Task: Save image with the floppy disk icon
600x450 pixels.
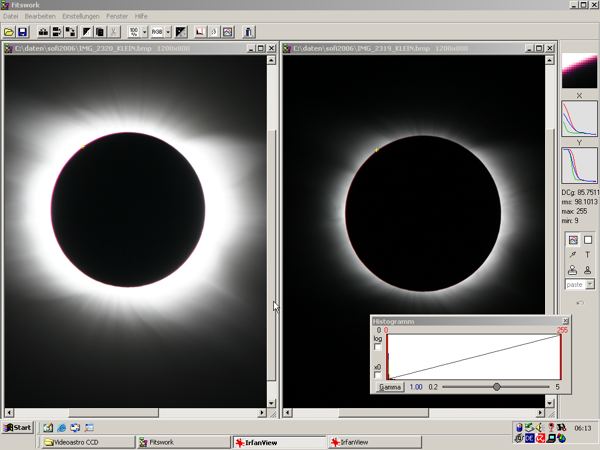Action: (x=22, y=32)
